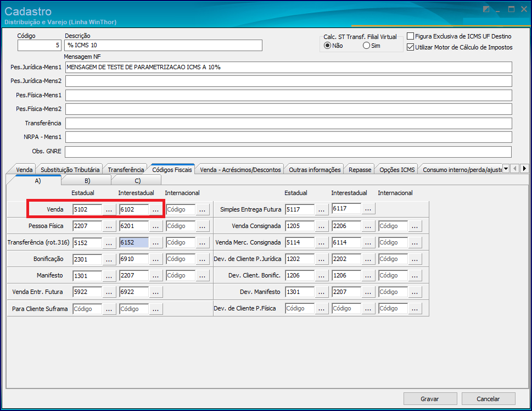Click the Cancelar button

point(488,399)
